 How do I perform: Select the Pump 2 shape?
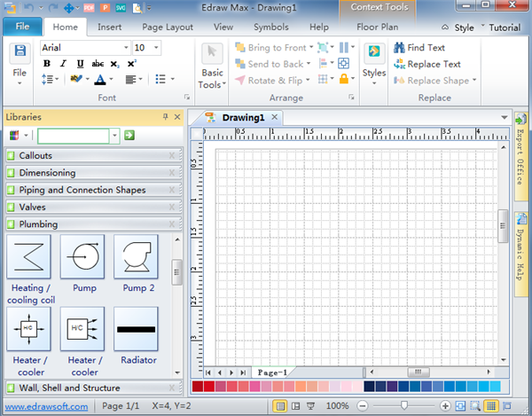tap(136, 256)
